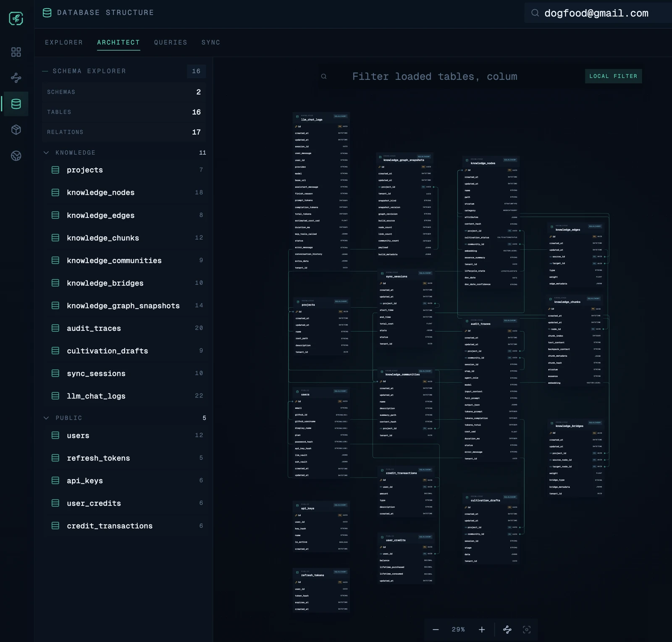
Task: Click the Filter loaded tables search field
Action: [x=434, y=76]
